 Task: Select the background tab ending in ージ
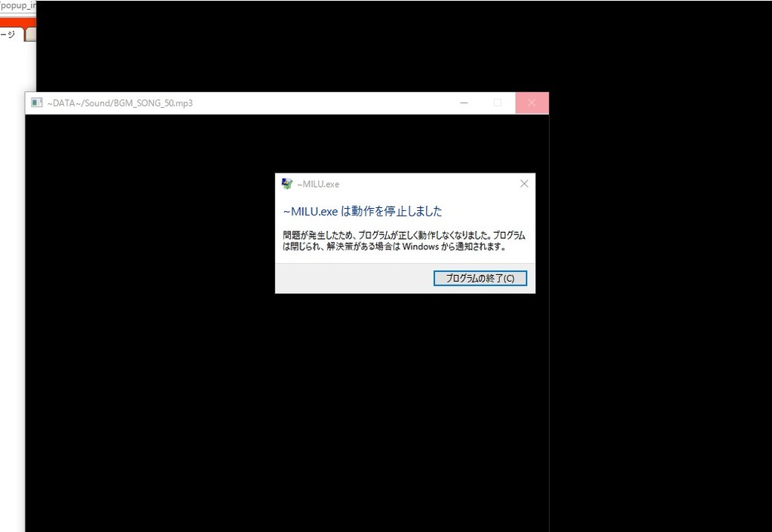point(9,35)
